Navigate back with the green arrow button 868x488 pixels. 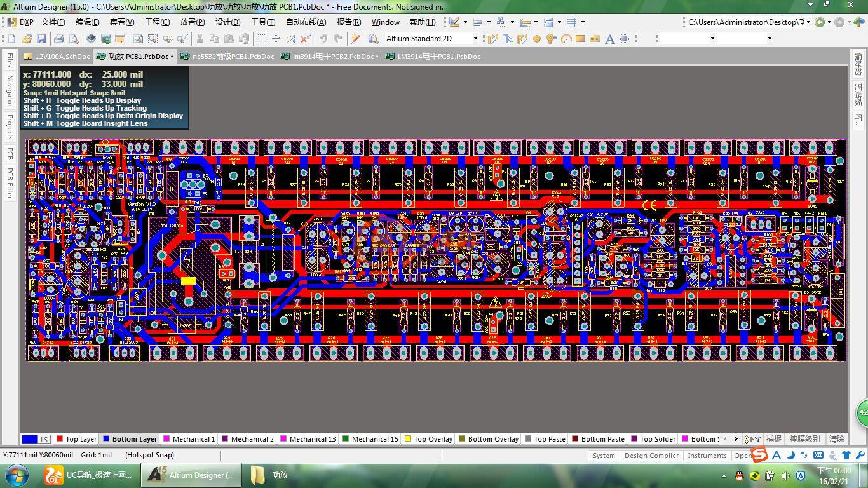(820, 22)
